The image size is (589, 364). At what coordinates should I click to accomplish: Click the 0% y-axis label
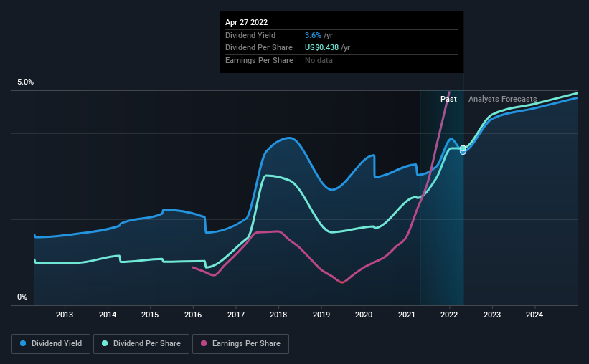pyautogui.click(x=22, y=297)
